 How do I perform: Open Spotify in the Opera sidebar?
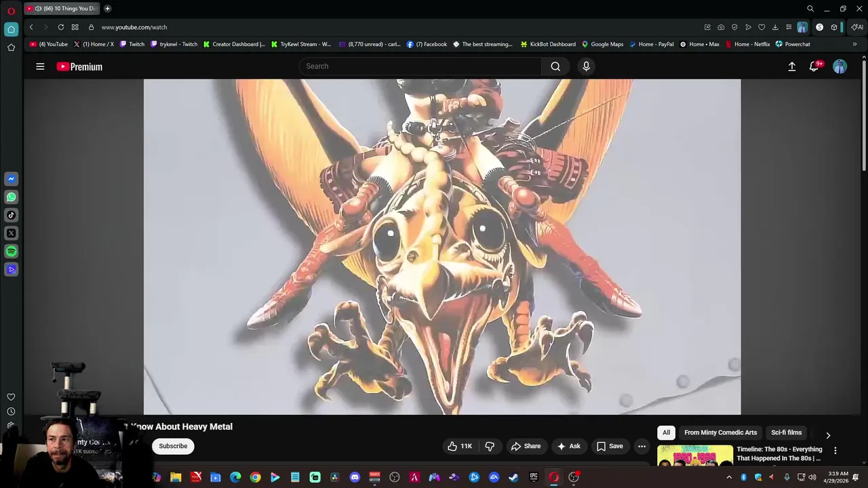(x=11, y=251)
